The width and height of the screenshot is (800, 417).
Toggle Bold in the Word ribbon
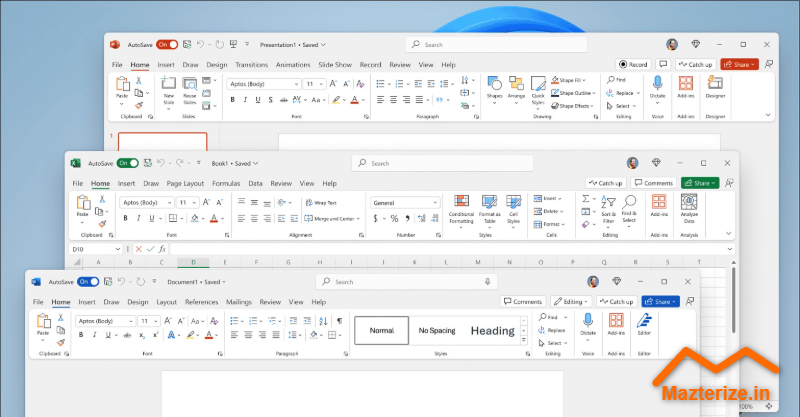pyautogui.click(x=81, y=335)
